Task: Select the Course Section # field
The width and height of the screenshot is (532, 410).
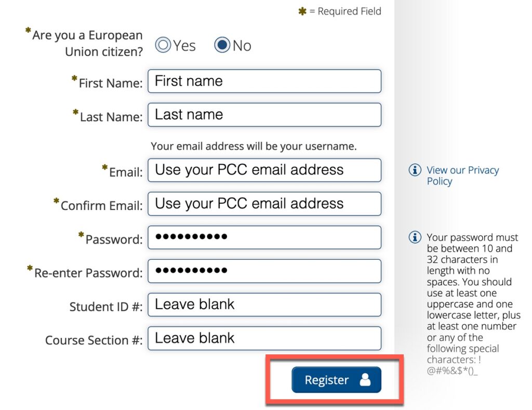Action: pyautogui.click(x=264, y=338)
